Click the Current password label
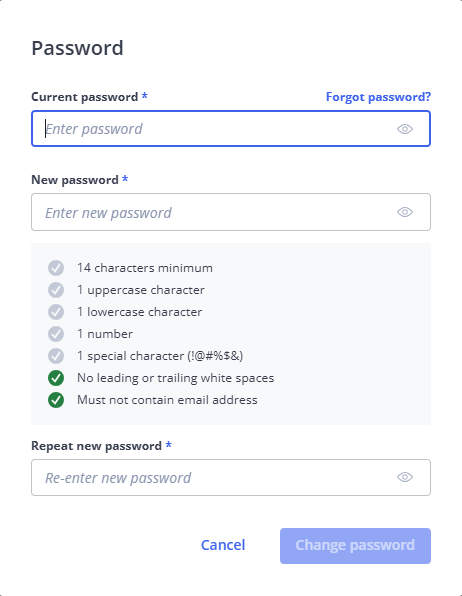This screenshot has width=462, height=596. [84, 97]
